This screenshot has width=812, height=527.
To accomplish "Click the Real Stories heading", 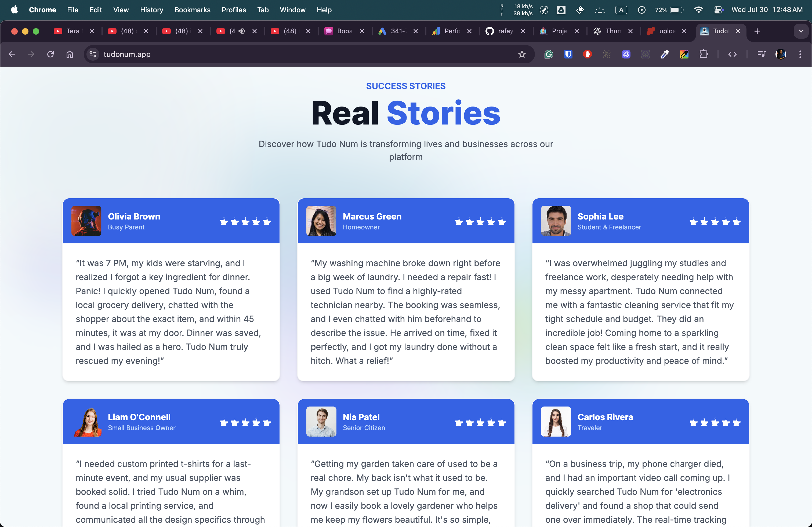I will [x=406, y=113].
